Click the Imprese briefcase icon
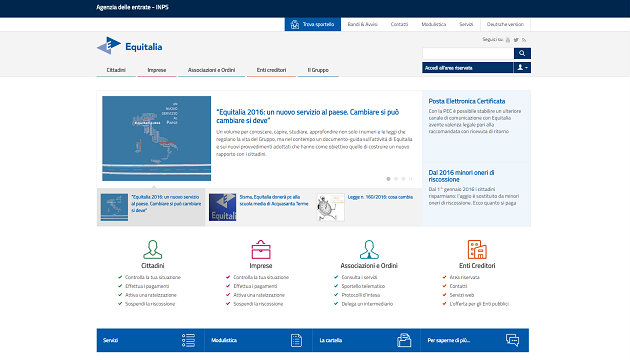This screenshot has height=360, width=630. pyautogui.click(x=261, y=250)
